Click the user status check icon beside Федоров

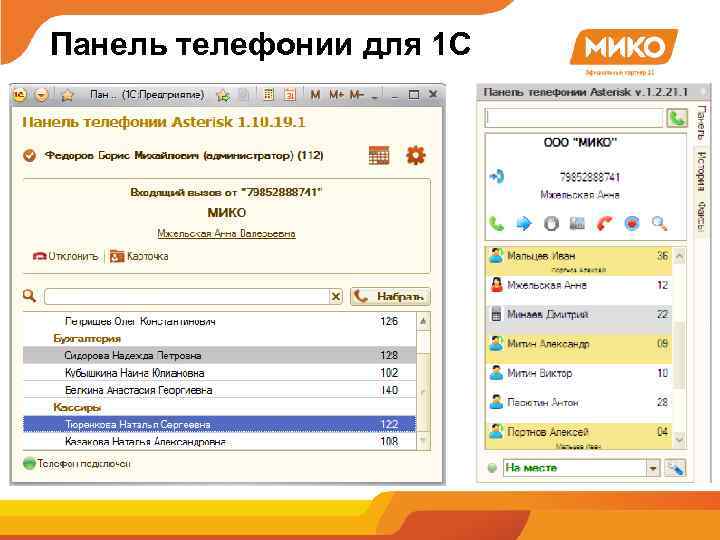click(29, 156)
